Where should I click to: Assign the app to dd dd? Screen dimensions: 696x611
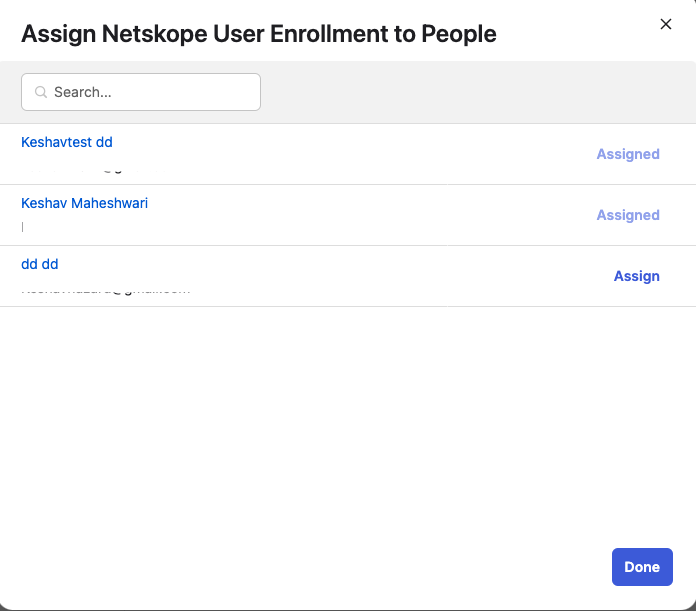pyautogui.click(x=637, y=276)
